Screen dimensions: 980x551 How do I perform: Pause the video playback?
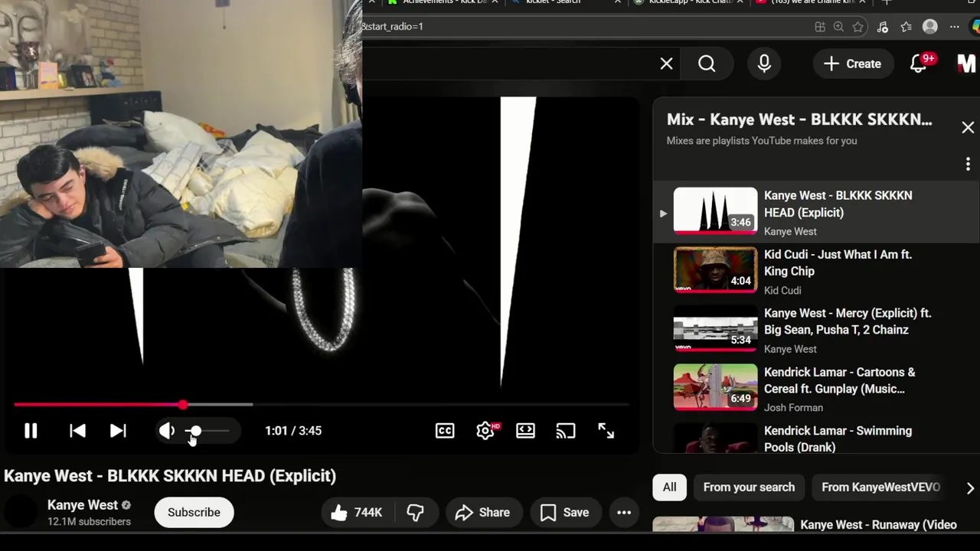(x=31, y=431)
